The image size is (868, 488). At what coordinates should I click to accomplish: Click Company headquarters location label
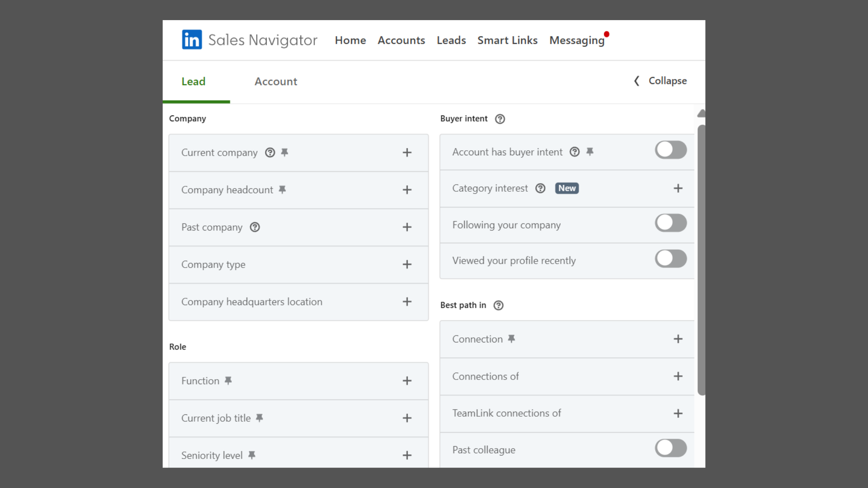252,302
